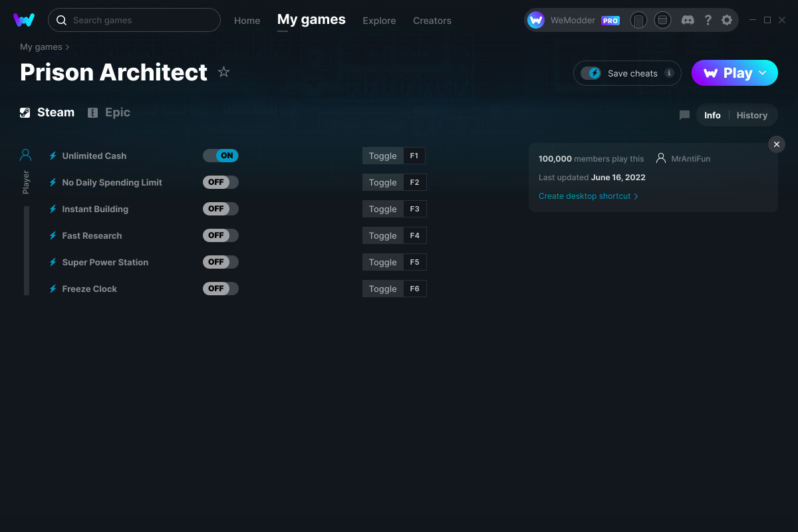Select the History tab
This screenshot has height=532, width=798.
[x=752, y=115]
